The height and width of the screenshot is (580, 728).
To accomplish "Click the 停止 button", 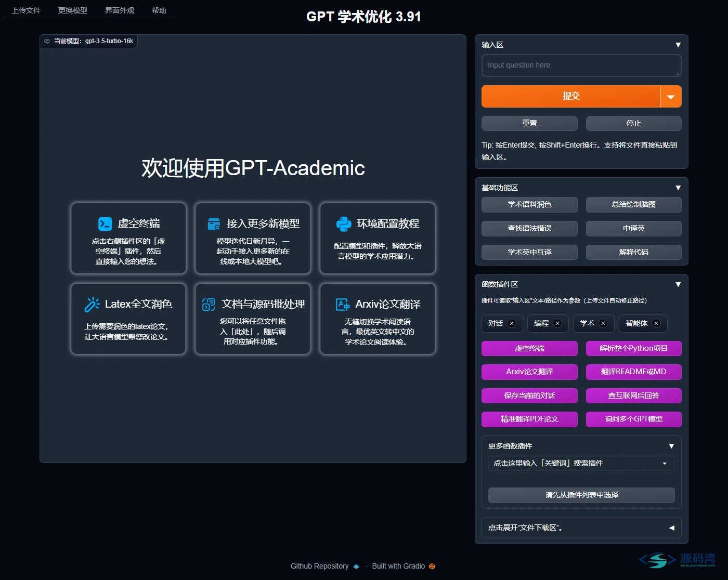I will pyautogui.click(x=634, y=123).
